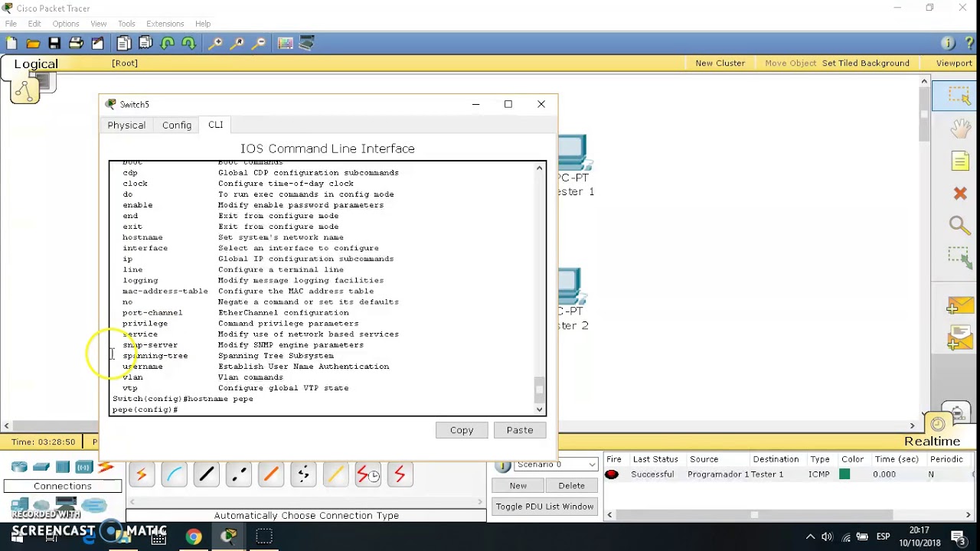Click the pepe(config)# command prompt line
980x551 pixels.
coord(145,410)
